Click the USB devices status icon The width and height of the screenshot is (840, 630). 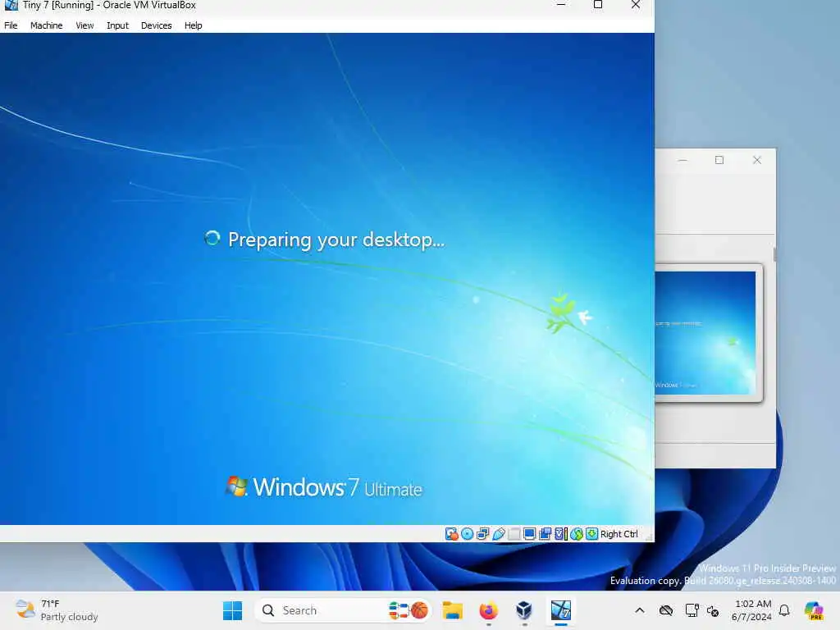(498, 534)
